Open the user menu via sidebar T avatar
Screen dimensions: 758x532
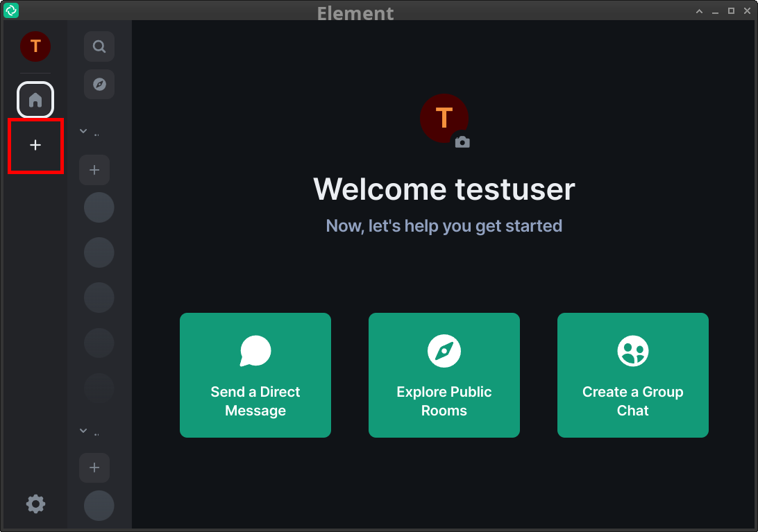pos(35,46)
